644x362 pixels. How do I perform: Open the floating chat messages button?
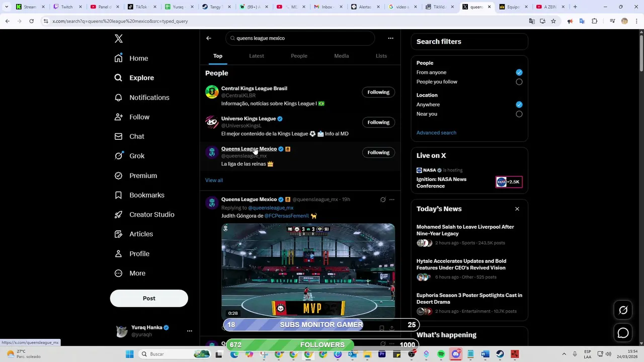coord(623,333)
